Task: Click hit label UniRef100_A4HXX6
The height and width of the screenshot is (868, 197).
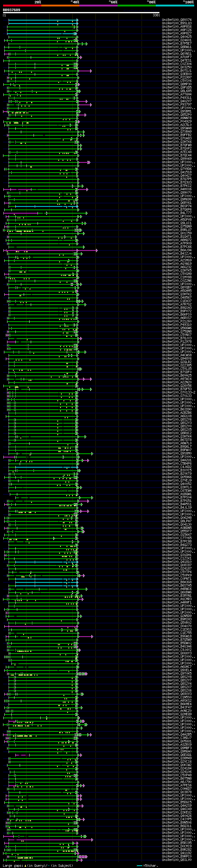Action: coord(177,189)
